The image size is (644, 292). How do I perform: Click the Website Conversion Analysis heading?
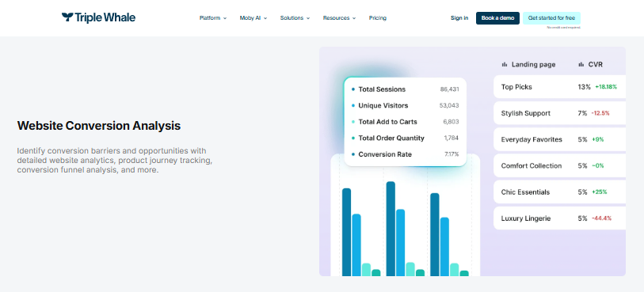(99, 126)
